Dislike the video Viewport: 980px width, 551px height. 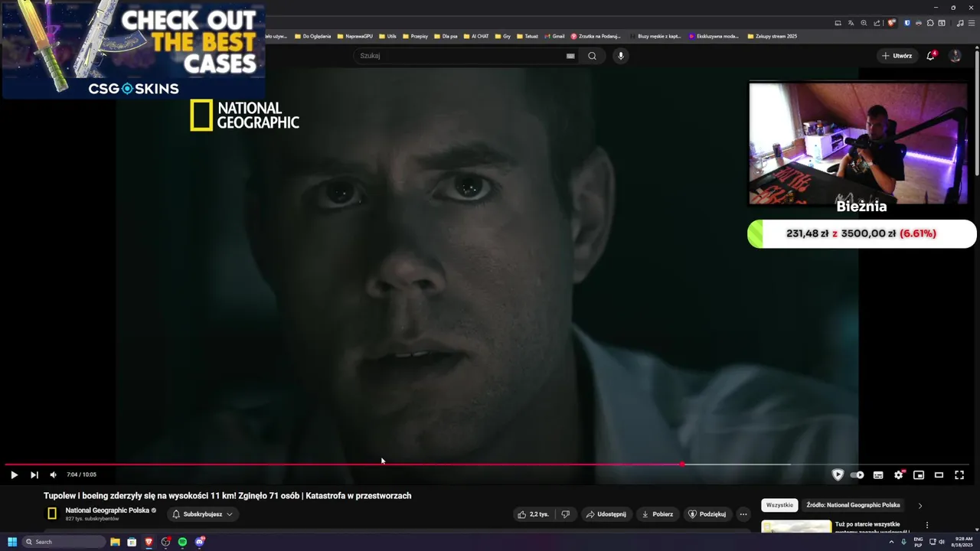(565, 514)
